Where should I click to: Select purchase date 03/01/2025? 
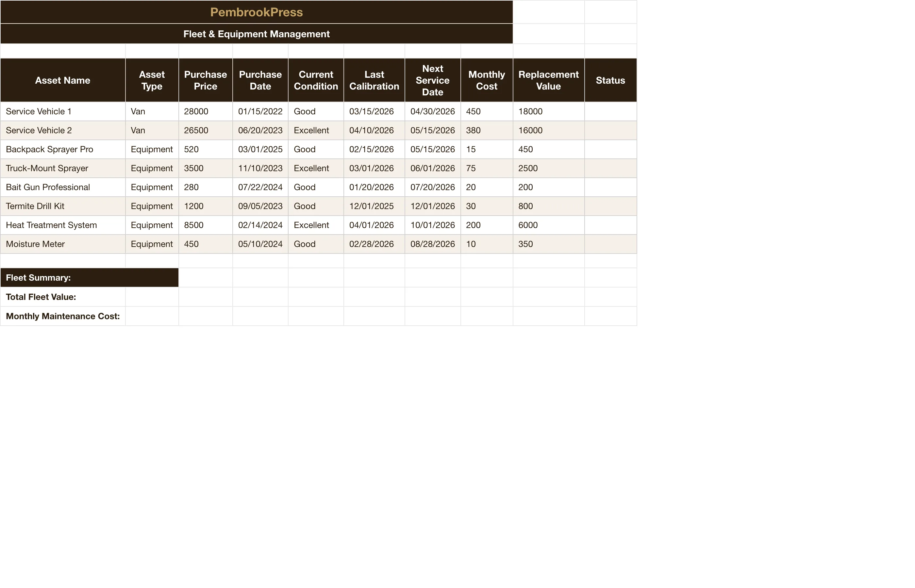260,149
